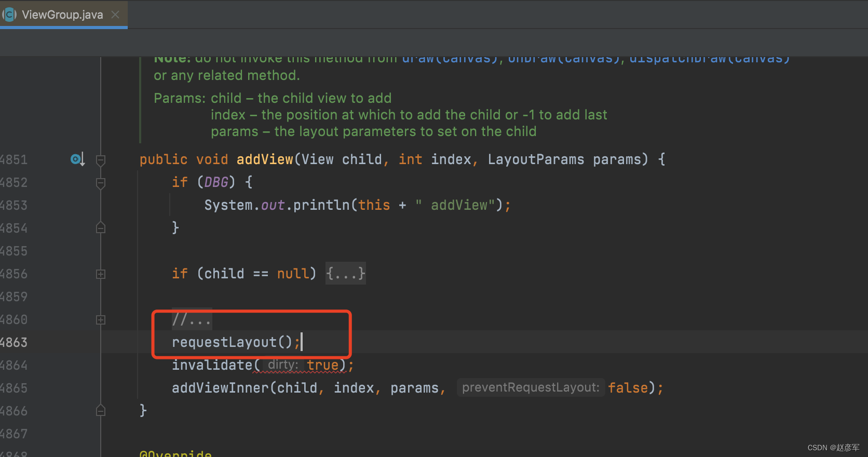This screenshot has height=457, width=868.
Task: Expand the folded //... comment placeholder
Action: click(x=192, y=319)
